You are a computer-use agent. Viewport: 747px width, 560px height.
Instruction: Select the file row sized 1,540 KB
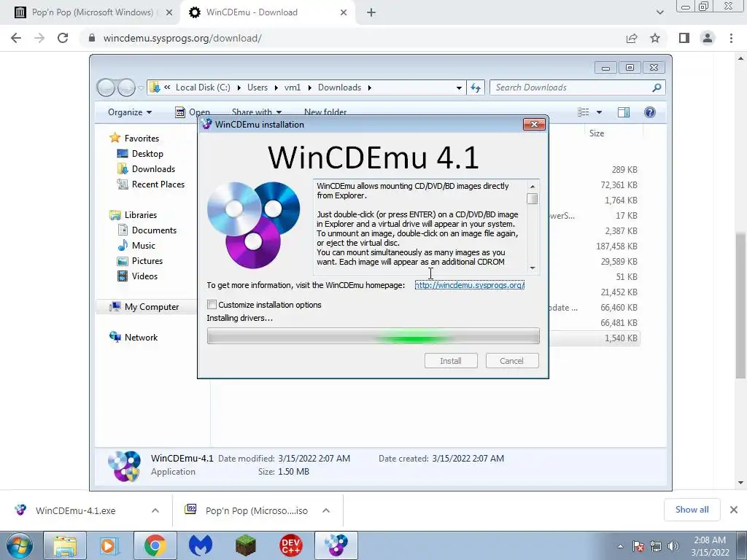(x=594, y=338)
